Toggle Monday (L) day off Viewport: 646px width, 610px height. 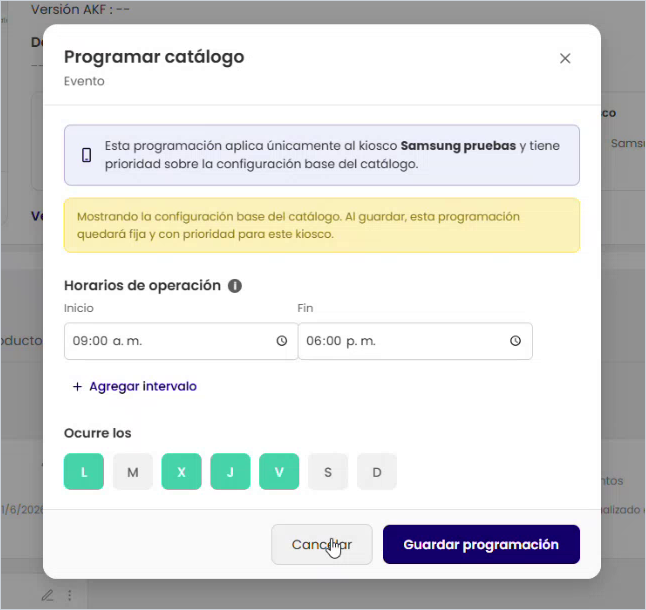[84, 472]
